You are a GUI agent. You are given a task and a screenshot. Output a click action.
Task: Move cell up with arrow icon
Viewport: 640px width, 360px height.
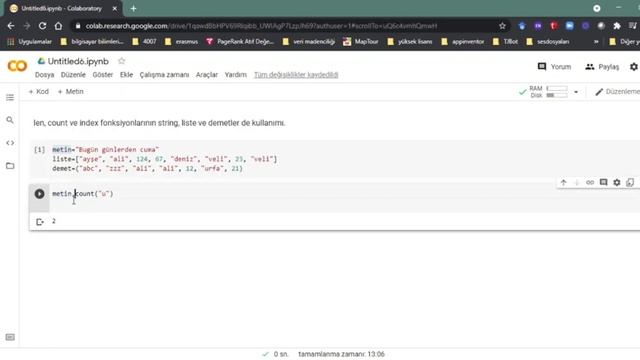(x=563, y=182)
